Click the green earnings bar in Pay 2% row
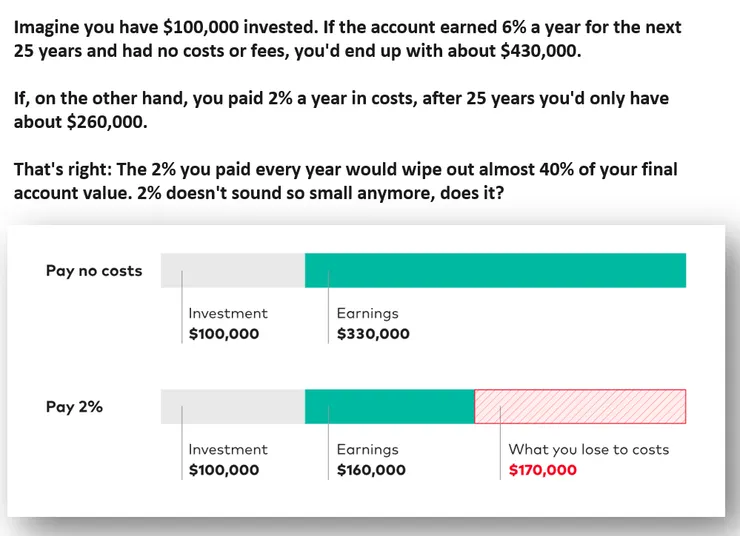This screenshot has height=536, width=740. pos(389,406)
